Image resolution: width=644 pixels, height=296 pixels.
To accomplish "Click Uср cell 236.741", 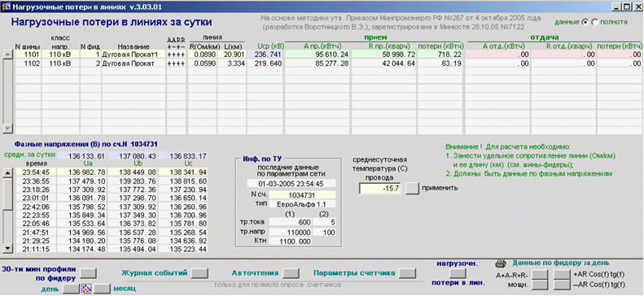I will point(265,54).
